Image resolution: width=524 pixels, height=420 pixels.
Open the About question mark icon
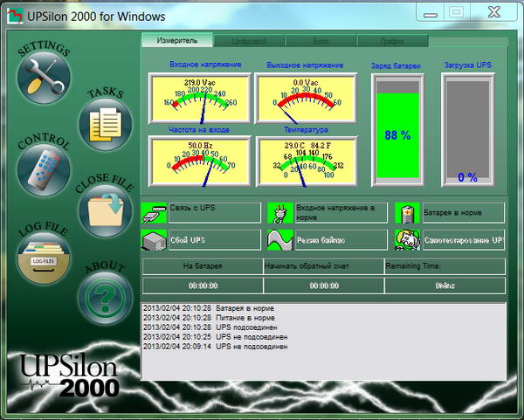(x=106, y=298)
